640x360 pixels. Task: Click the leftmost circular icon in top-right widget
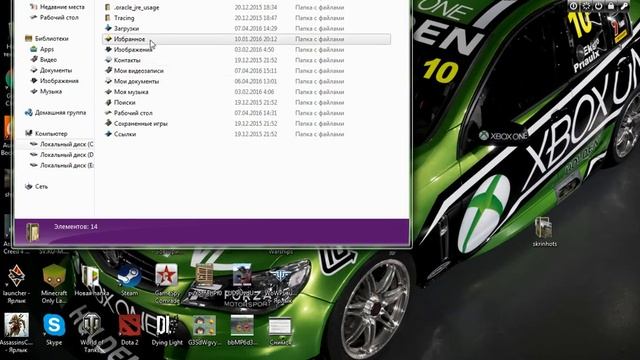click(573, 6)
